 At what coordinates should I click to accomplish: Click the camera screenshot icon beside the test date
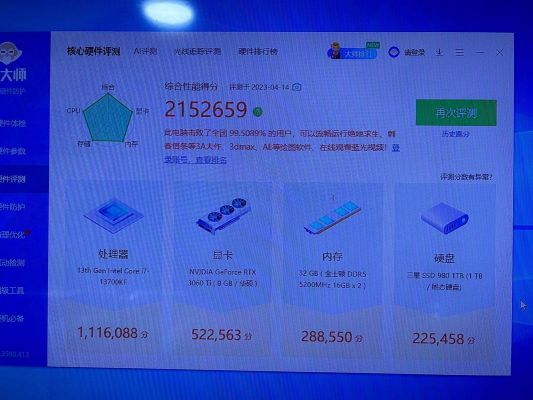coord(297,87)
